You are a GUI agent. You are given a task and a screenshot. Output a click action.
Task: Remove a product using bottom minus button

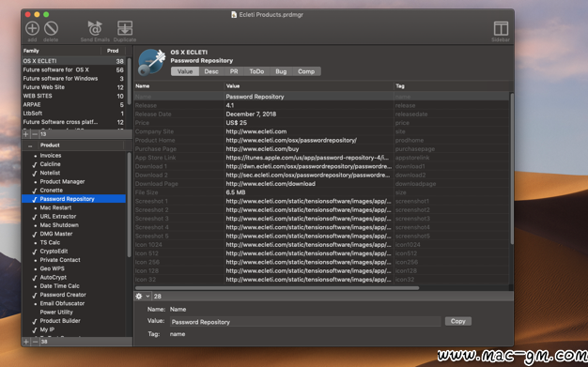pyautogui.click(x=36, y=342)
